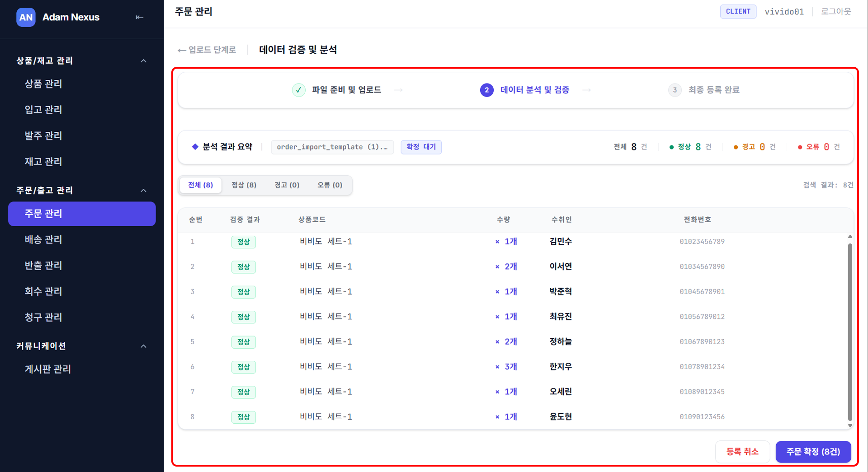Open 회수 관리 in the sidebar

click(x=82, y=291)
